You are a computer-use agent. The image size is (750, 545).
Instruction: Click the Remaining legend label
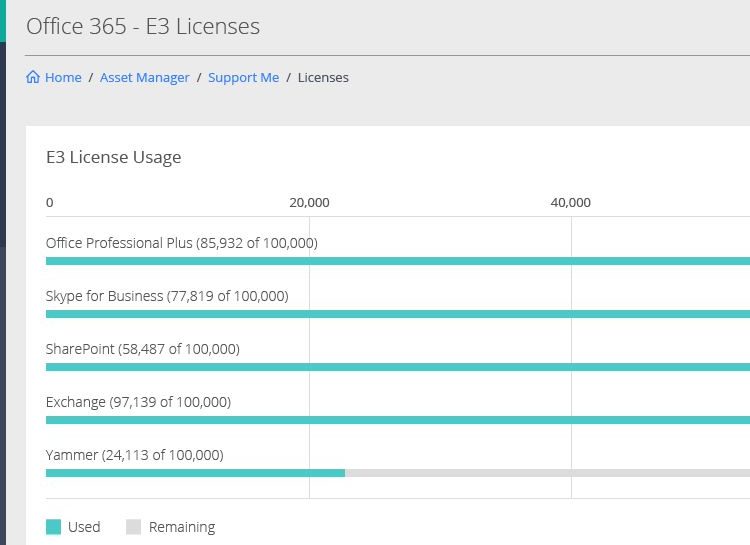[182, 527]
